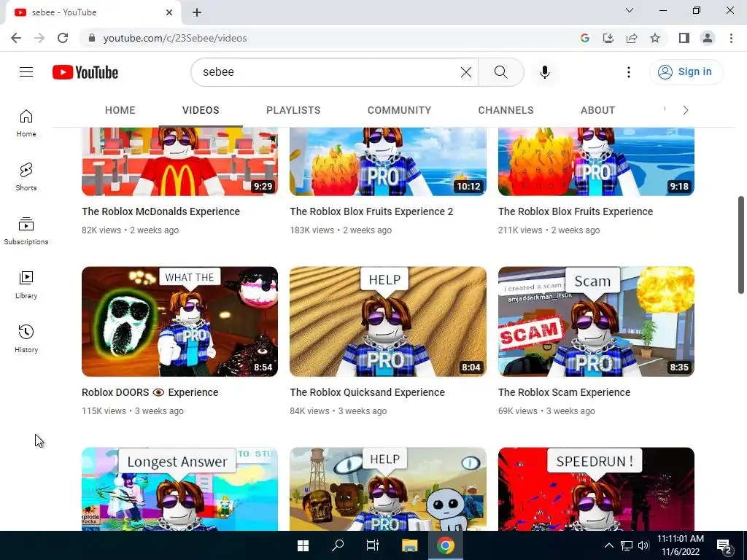
Task: Click the DOORS 8:54 video thumbnail
Action: click(x=179, y=322)
